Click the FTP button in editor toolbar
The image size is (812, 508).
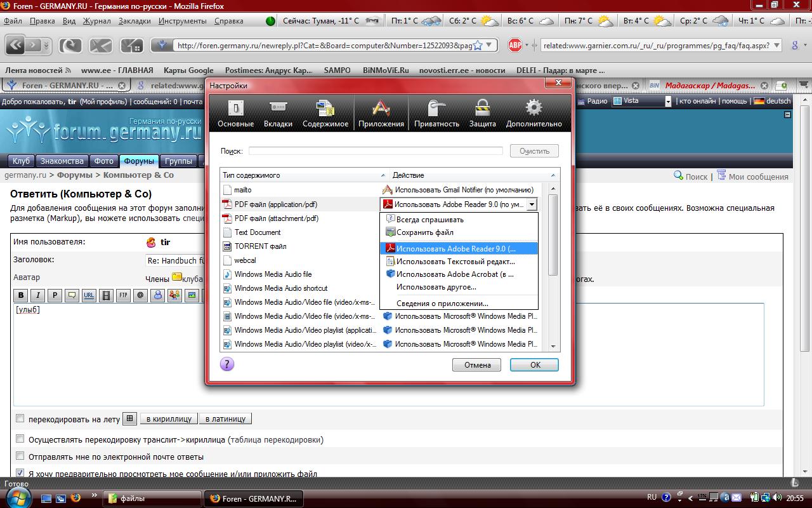124,295
